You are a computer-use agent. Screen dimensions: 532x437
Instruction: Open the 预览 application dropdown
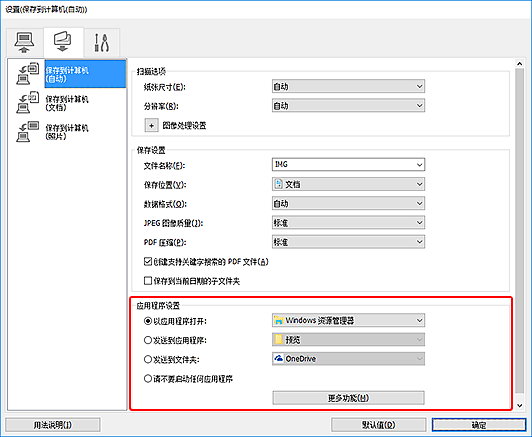pyautogui.click(x=348, y=340)
